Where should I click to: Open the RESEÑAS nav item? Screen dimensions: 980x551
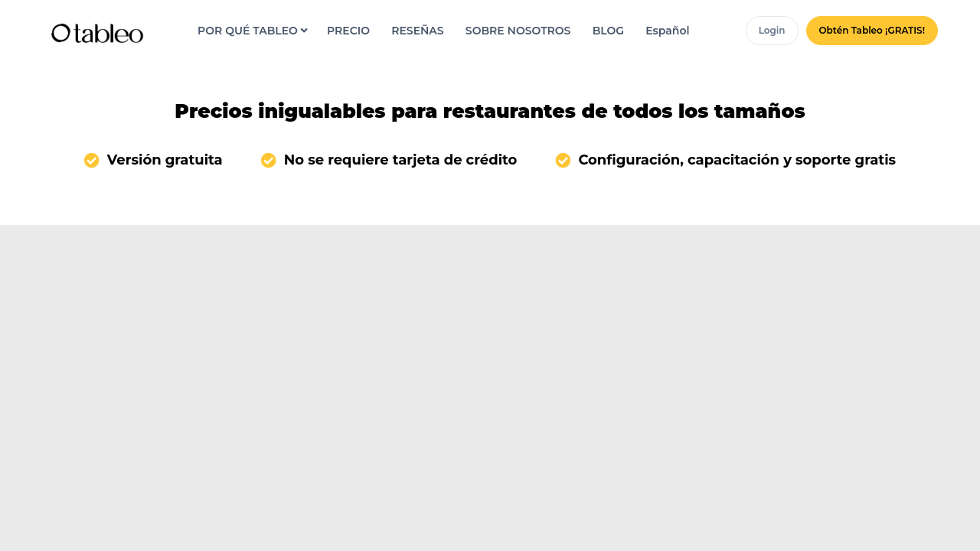pyautogui.click(x=417, y=31)
